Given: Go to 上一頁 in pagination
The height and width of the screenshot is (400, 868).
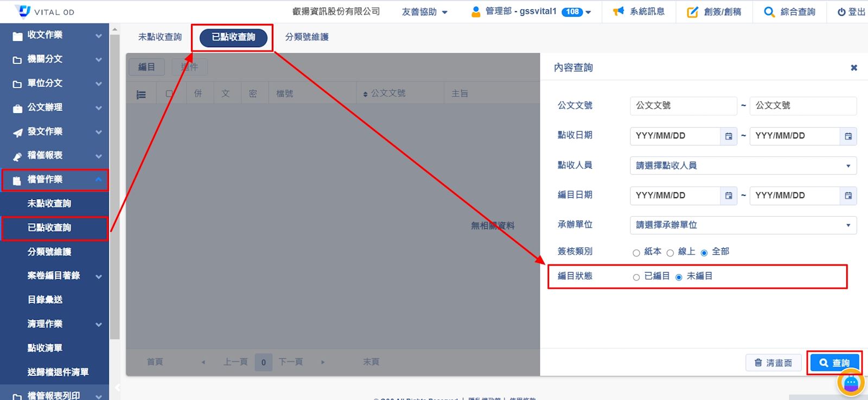Looking at the screenshot, I should tap(235, 362).
